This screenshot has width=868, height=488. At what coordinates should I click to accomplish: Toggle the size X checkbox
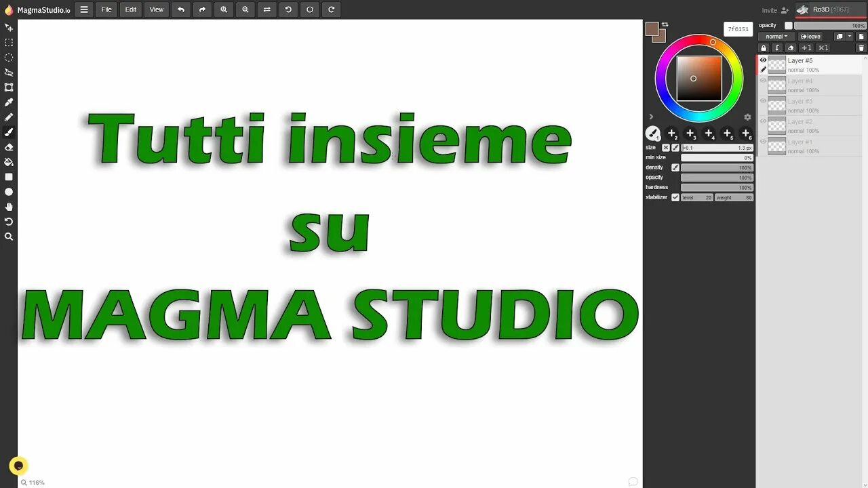[666, 148]
